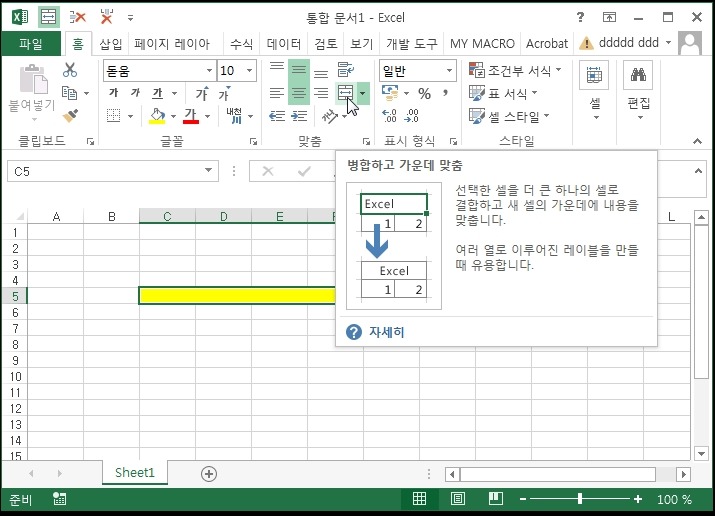Switch to the 수식 tab
Viewport: 715px width, 516px height.
[x=241, y=44]
